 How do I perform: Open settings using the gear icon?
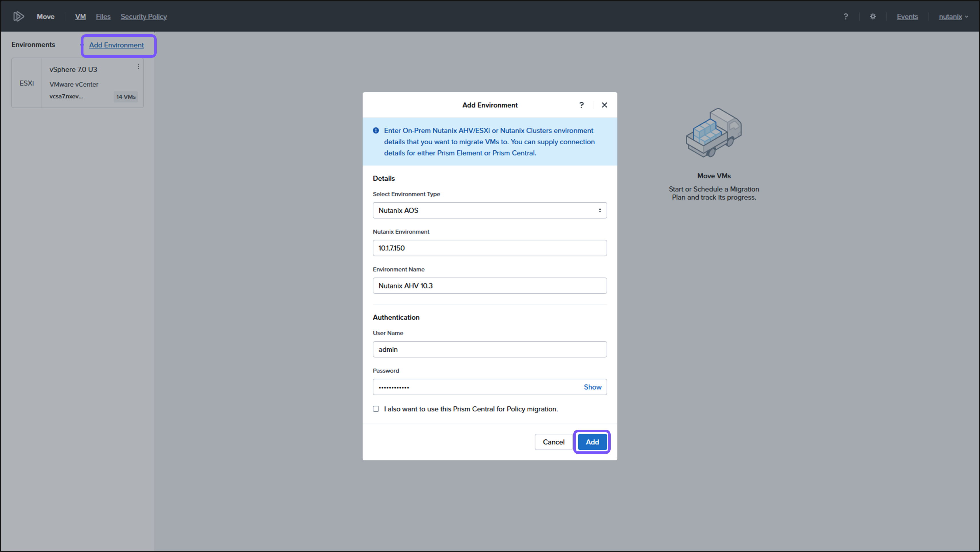pyautogui.click(x=872, y=16)
